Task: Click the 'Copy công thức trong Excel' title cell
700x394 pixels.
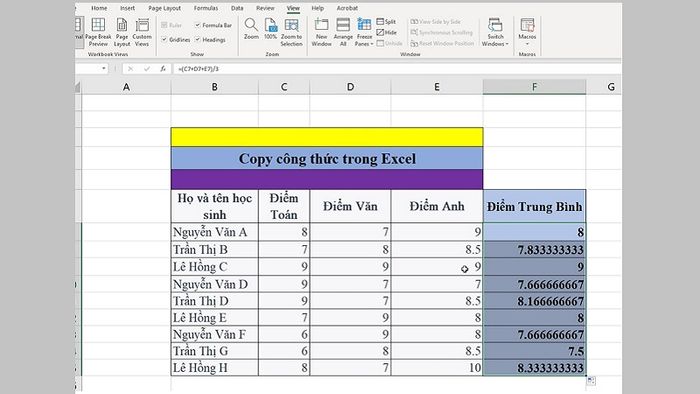Action: click(x=327, y=158)
